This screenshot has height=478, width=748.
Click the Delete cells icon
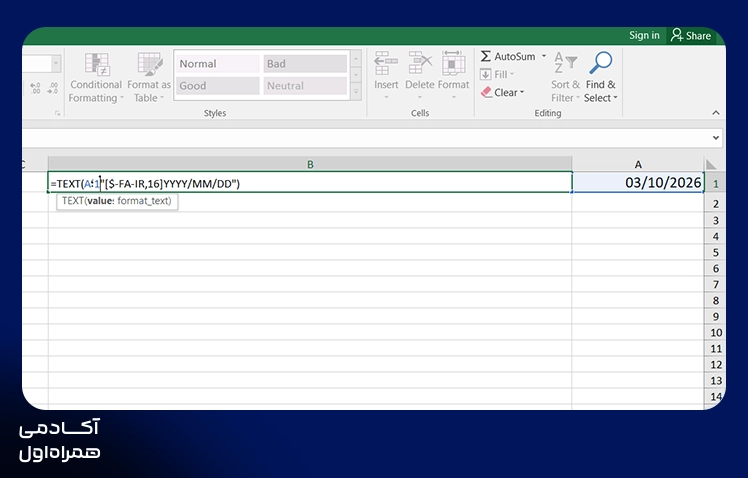(420, 63)
